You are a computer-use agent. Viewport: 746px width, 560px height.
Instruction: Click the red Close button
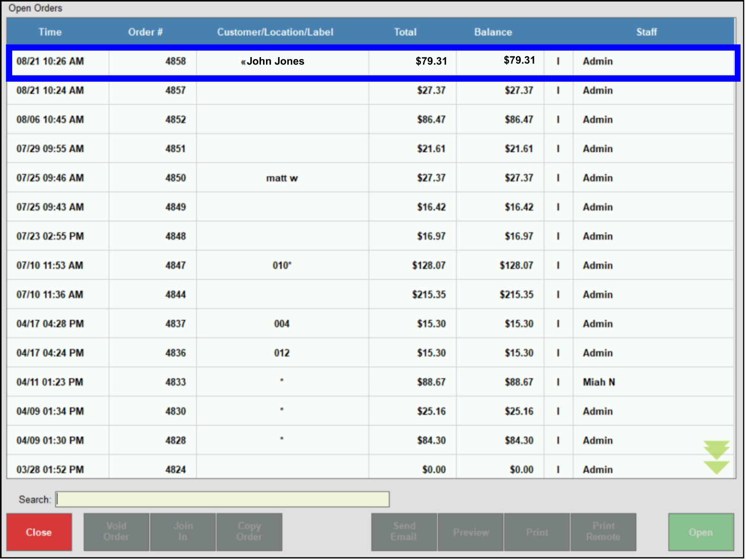click(x=39, y=532)
